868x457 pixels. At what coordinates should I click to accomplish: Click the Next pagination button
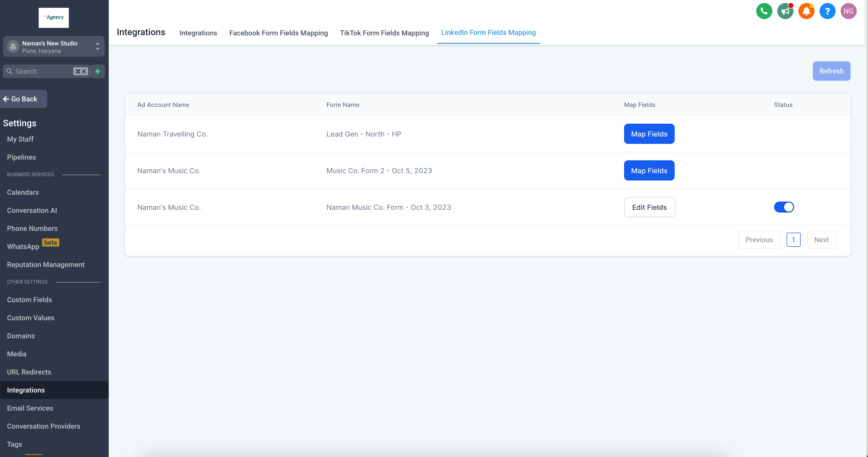coord(821,240)
